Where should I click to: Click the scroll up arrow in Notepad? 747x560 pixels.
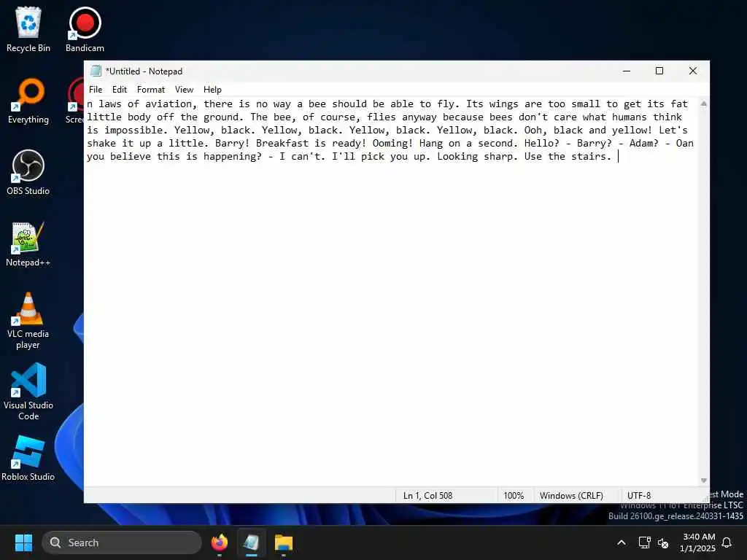pyautogui.click(x=704, y=104)
